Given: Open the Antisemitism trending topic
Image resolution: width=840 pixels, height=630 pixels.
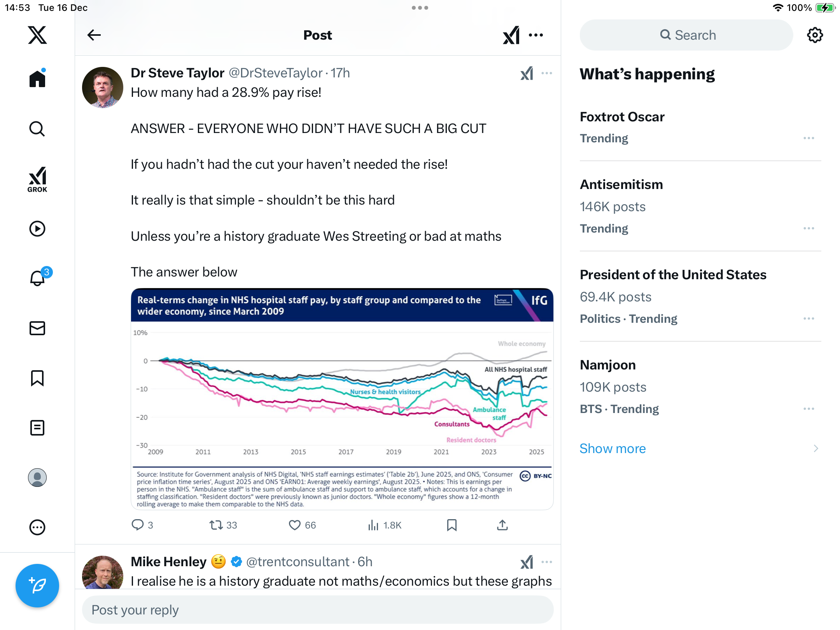Looking at the screenshot, I should 621,184.
